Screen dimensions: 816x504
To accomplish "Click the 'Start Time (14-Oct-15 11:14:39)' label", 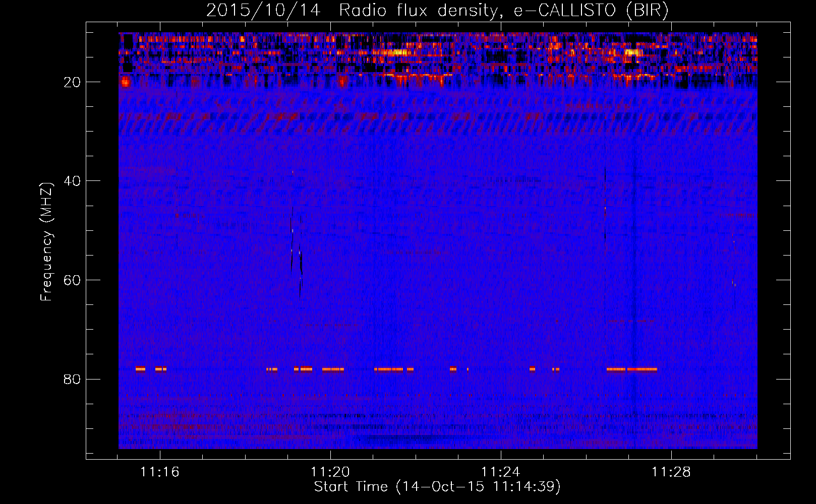I will coord(437,487).
